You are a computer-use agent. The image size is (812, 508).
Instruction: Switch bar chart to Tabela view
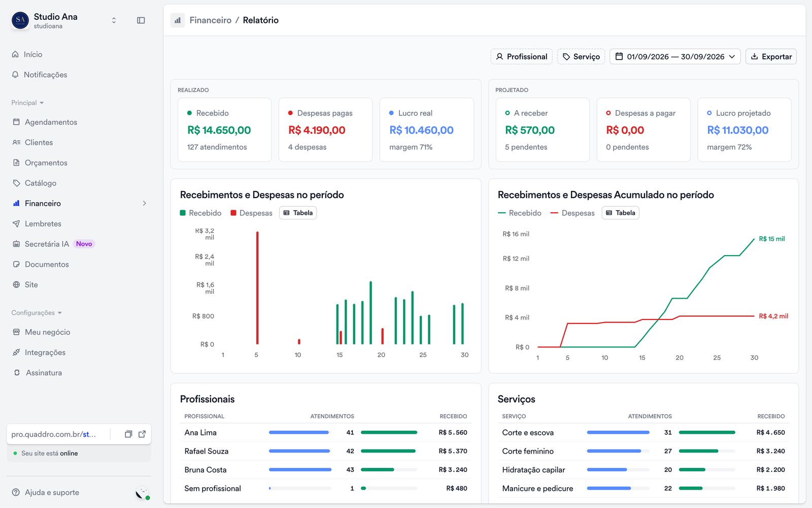point(298,213)
